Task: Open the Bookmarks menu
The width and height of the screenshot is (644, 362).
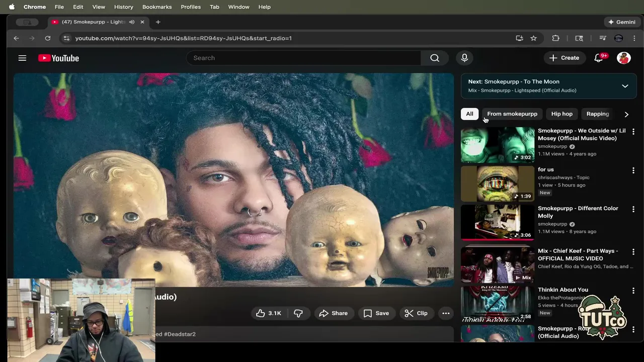Action: pyautogui.click(x=157, y=7)
